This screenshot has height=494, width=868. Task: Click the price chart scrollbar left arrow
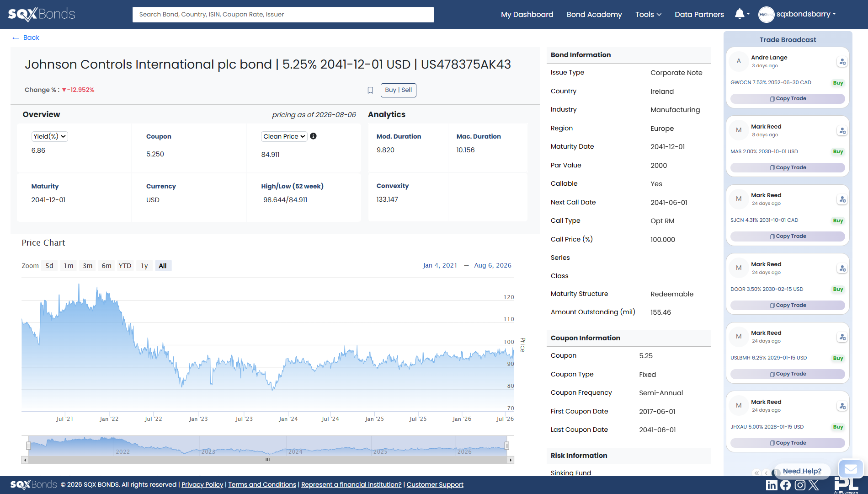(25, 460)
